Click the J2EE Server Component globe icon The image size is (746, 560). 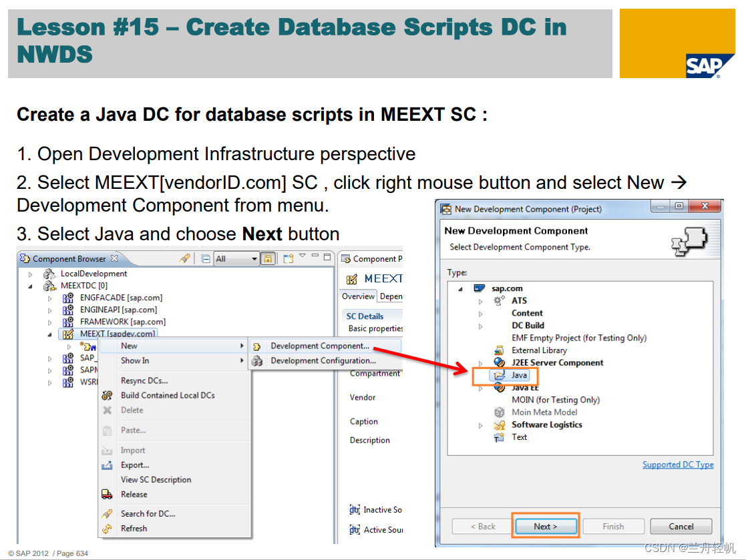499,362
